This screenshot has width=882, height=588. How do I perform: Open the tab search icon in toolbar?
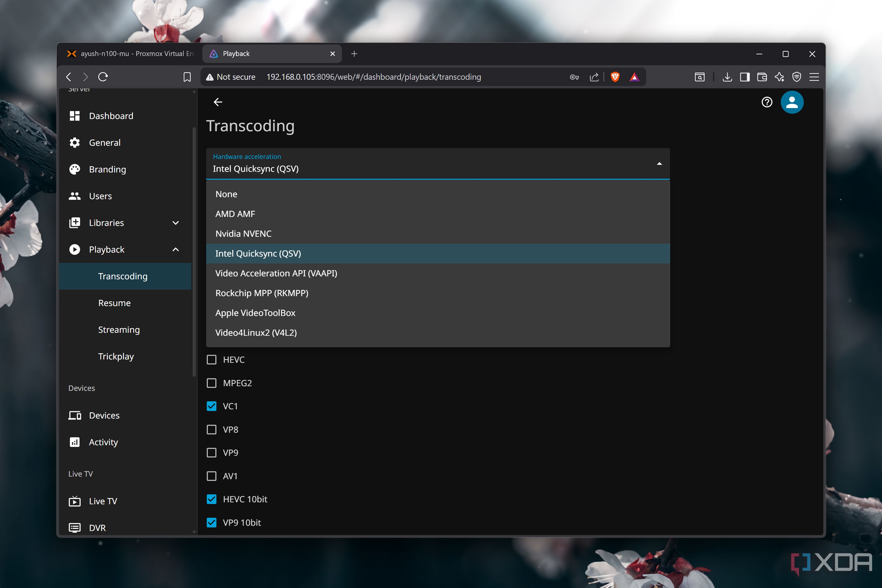700,77
